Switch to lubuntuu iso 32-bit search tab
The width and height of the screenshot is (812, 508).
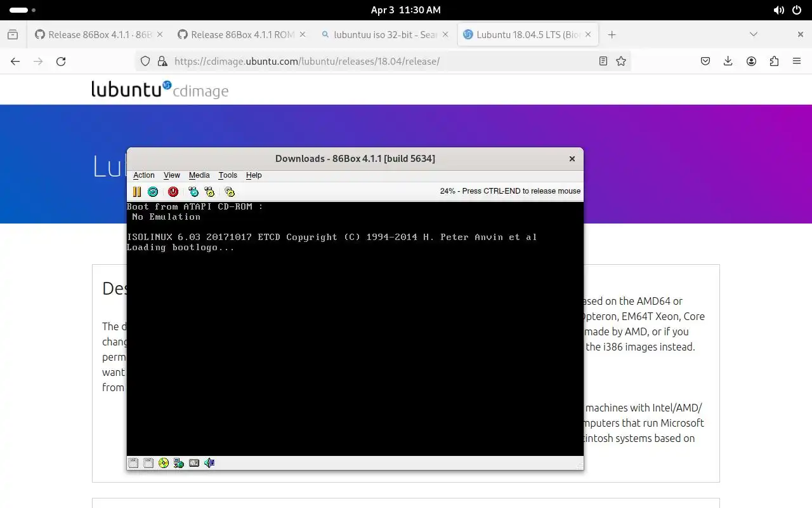(384, 35)
